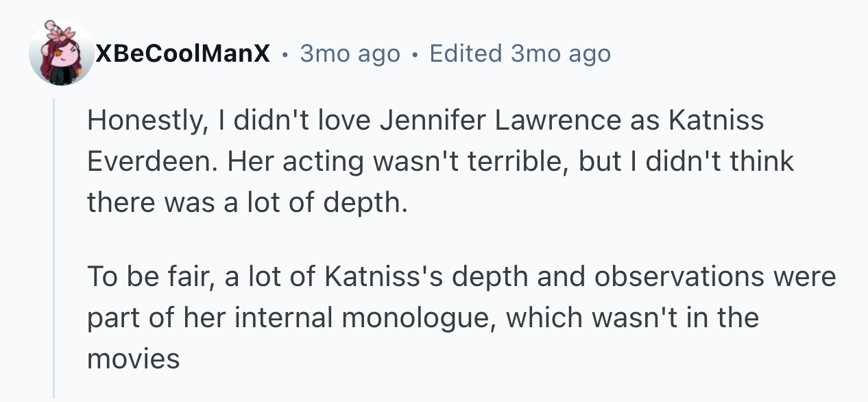Click the phrase "To be fair"

[x=150, y=277]
